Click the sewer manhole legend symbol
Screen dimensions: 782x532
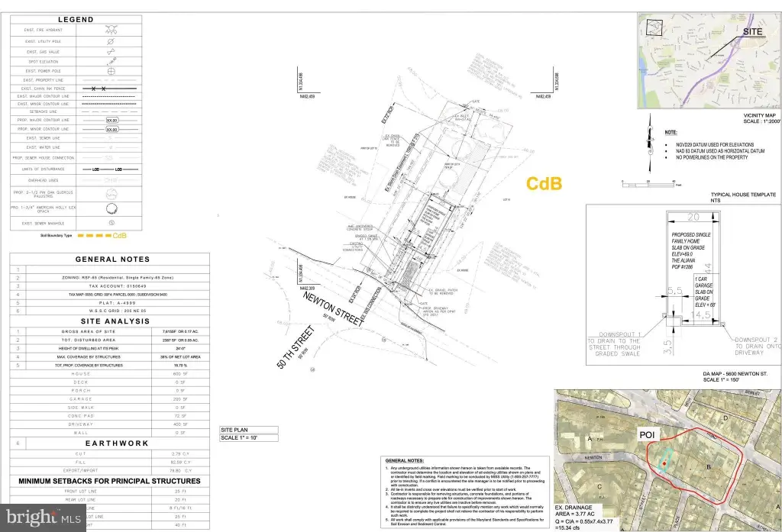tap(111, 223)
